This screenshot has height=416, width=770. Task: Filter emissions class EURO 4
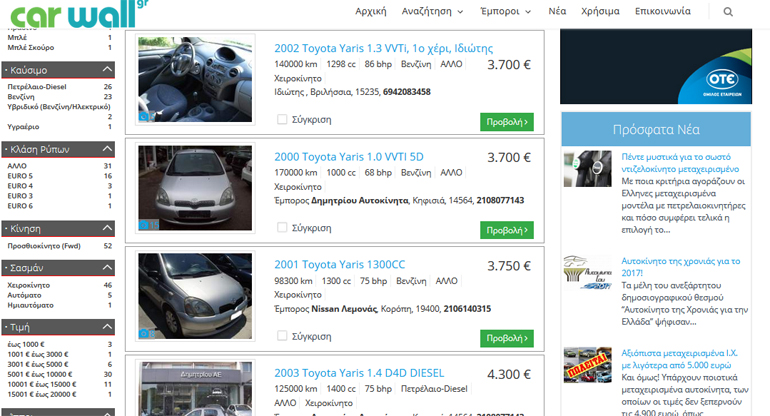20,186
